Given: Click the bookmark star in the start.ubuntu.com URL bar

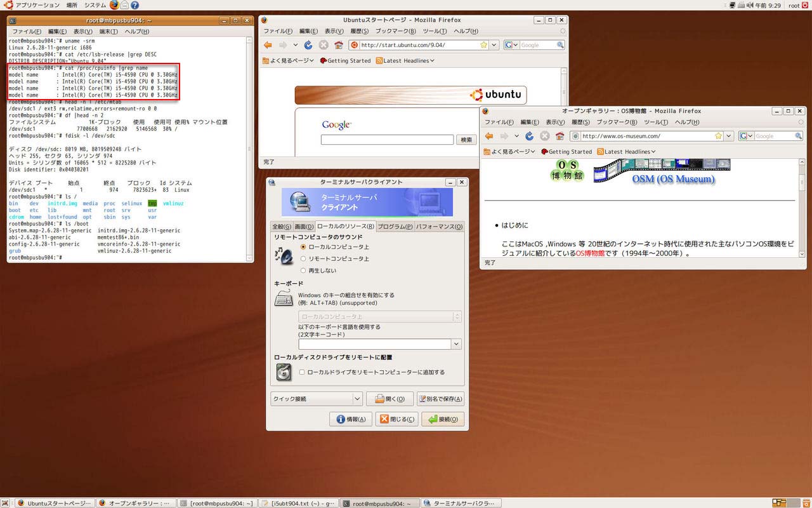Looking at the screenshot, I should pos(484,45).
